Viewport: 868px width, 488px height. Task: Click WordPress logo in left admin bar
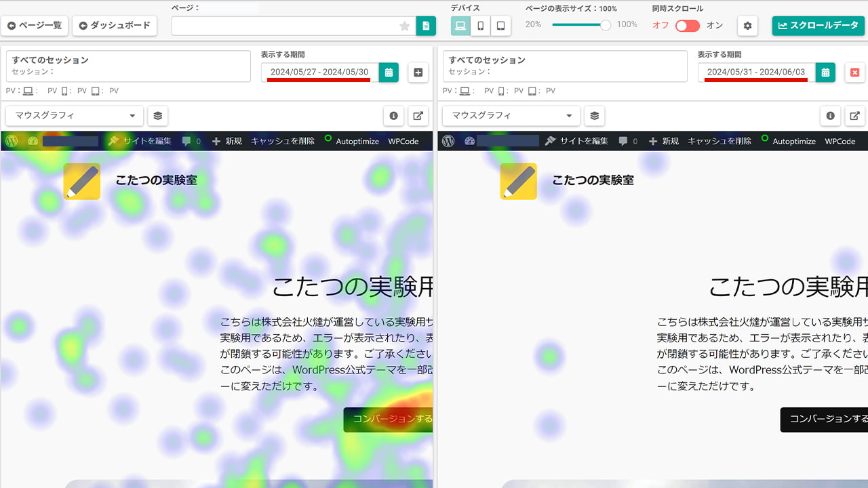[x=12, y=141]
